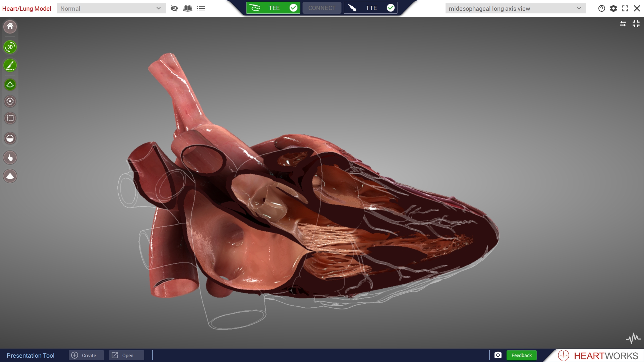Open the settings gear
The image size is (644, 362).
click(613, 8)
